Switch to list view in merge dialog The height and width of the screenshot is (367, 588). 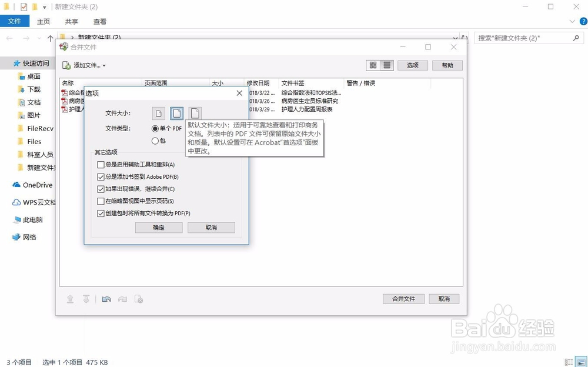click(385, 65)
